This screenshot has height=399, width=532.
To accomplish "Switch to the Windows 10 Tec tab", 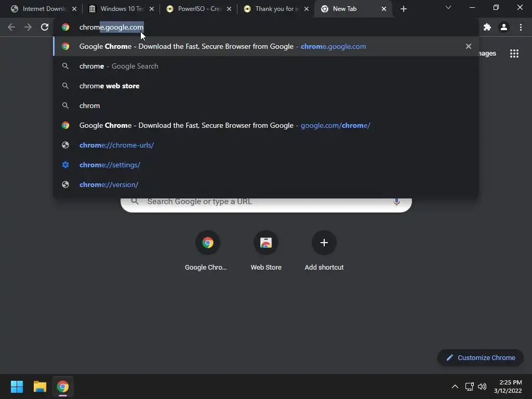I will (118, 9).
